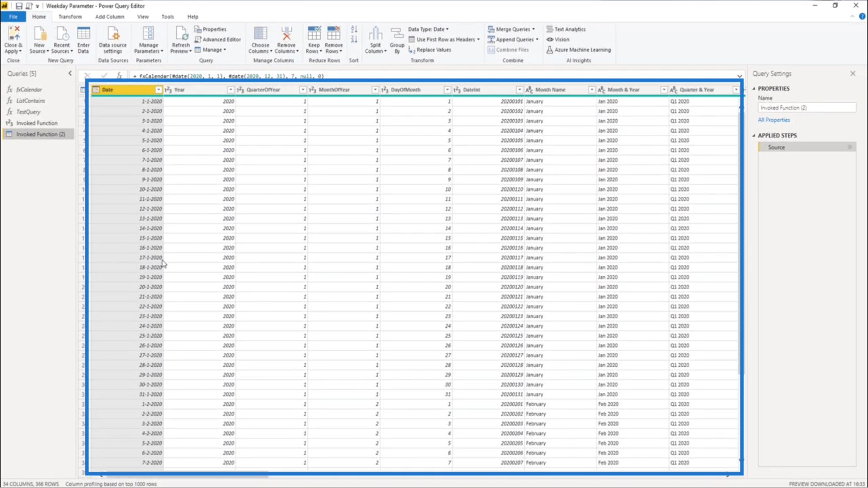The image size is (868, 488).
Task: Open the Date column filter dropdown
Action: click(158, 90)
